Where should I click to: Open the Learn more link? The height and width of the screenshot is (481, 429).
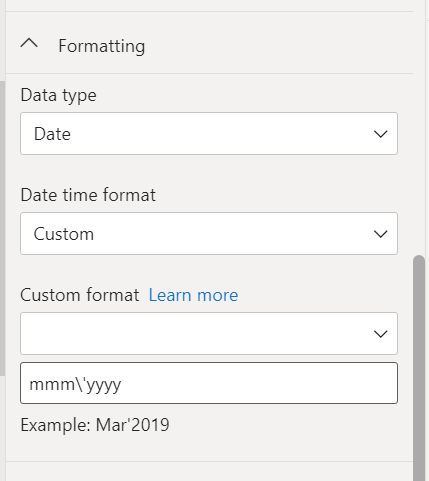[193, 295]
